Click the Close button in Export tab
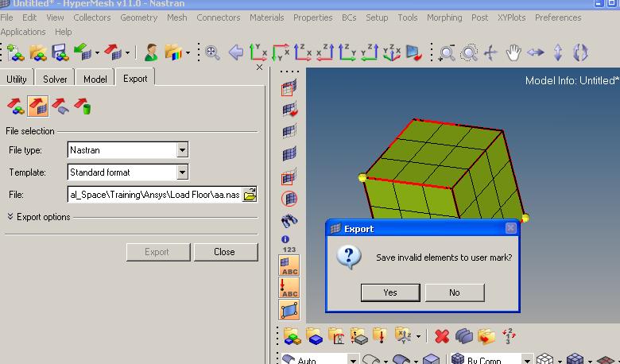 226,252
